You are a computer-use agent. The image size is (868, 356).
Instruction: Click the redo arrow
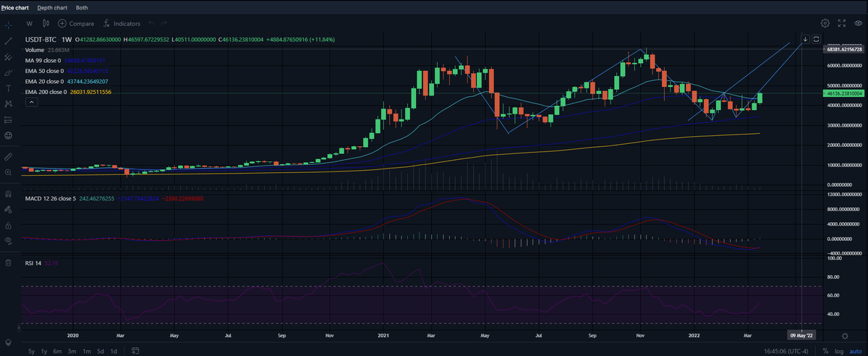click(x=165, y=23)
